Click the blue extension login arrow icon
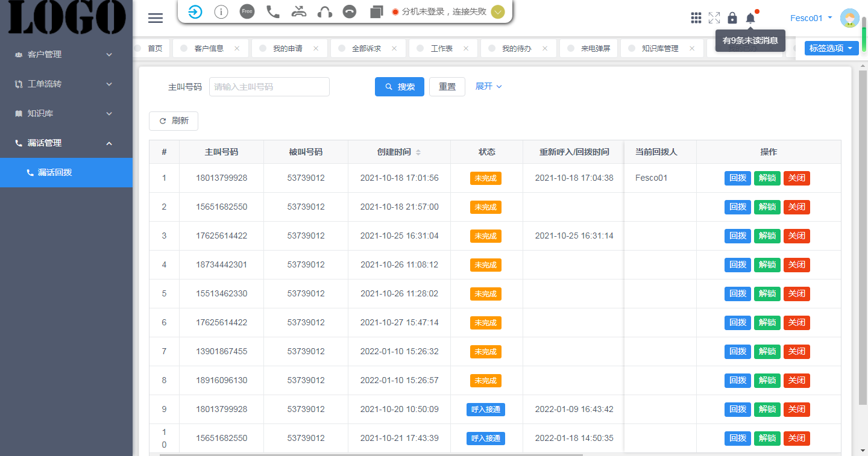The image size is (868, 456). pyautogui.click(x=195, y=12)
